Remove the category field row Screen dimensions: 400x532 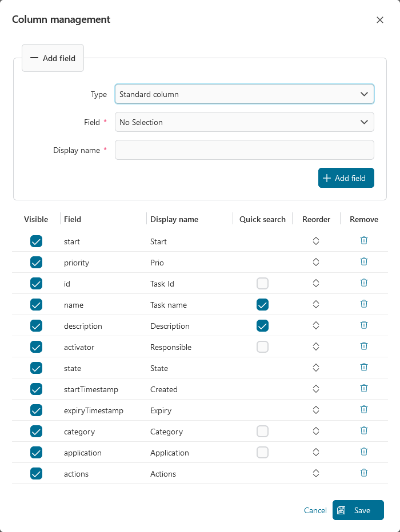coord(363,430)
